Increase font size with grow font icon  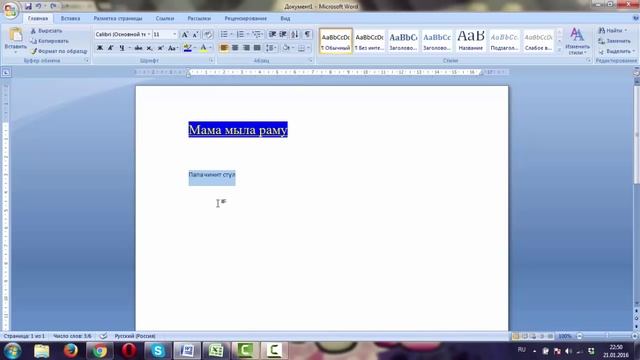[184, 35]
